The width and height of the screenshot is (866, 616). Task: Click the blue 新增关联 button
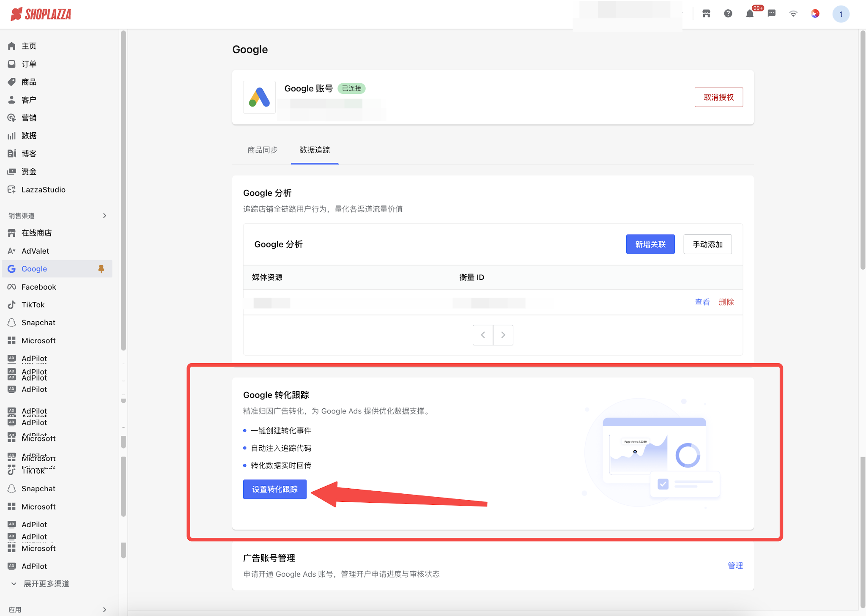[x=650, y=244]
